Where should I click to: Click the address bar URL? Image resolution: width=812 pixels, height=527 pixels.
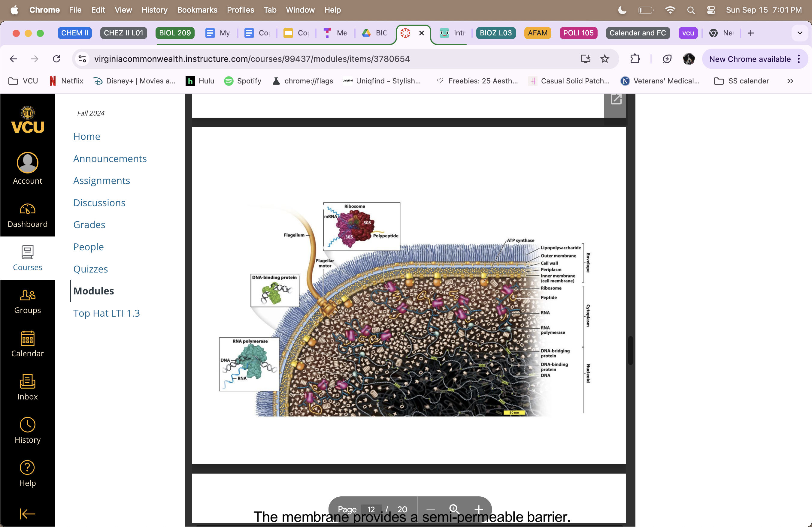(x=252, y=59)
